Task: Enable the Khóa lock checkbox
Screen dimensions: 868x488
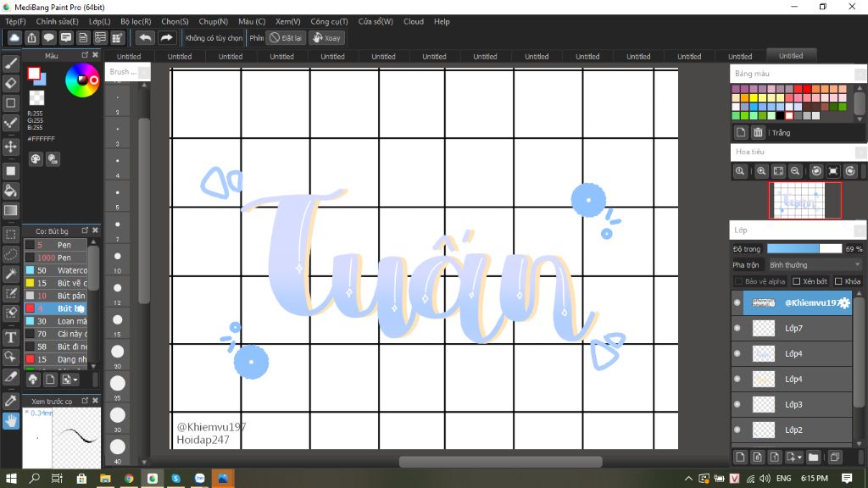Action: click(x=838, y=281)
